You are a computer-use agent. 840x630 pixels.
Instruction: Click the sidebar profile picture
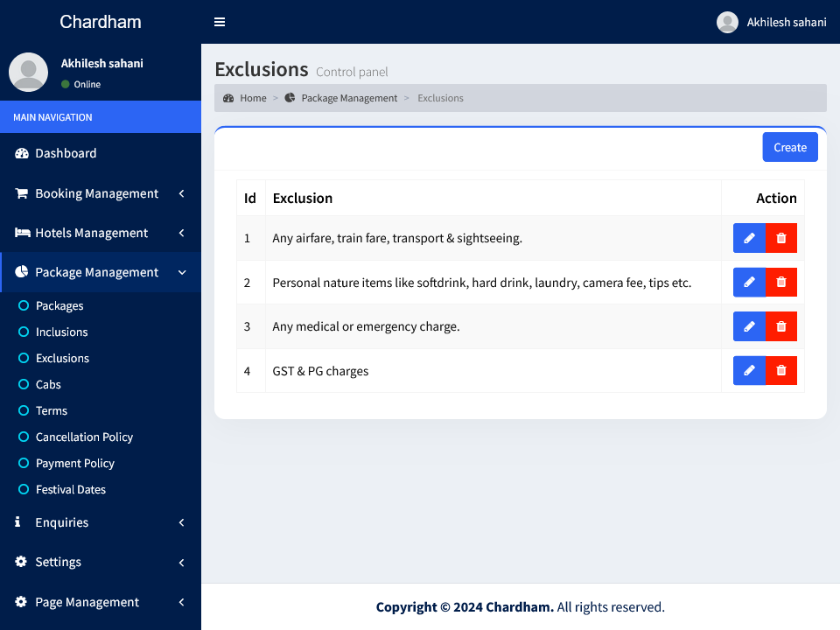click(x=28, y=72)
